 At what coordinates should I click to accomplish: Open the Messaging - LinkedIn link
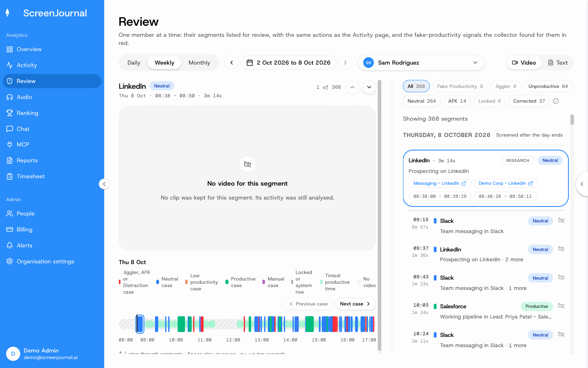pyautogui.click(x=440, y=184)
